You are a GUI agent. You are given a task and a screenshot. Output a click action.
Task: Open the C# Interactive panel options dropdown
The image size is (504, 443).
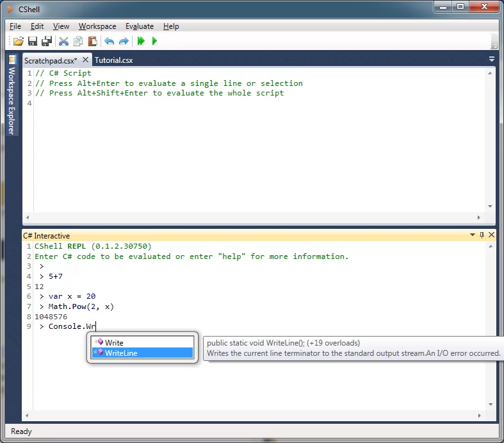[x=473, y=235]
